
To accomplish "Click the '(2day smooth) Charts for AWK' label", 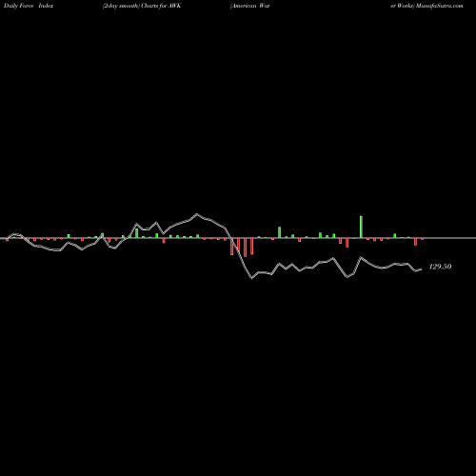I will click(x=142, y=6).
